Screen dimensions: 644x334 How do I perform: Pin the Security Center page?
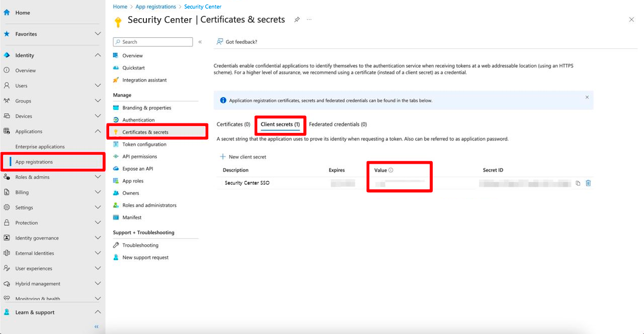point(297,20)
